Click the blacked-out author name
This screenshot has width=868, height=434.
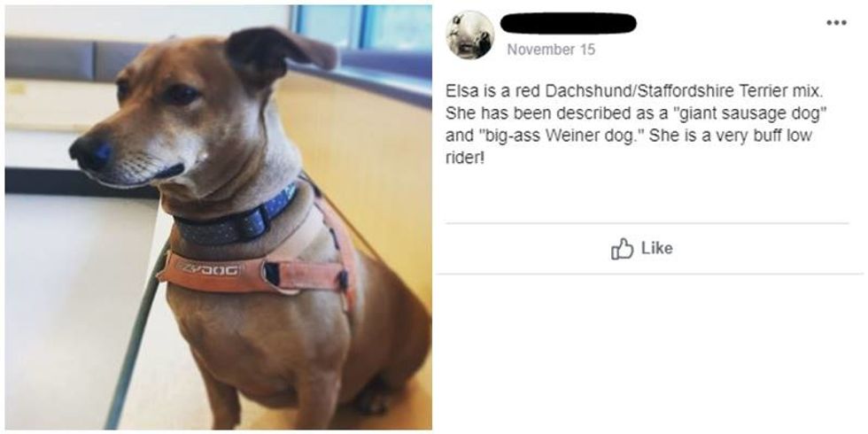click(x=568, y=23)
